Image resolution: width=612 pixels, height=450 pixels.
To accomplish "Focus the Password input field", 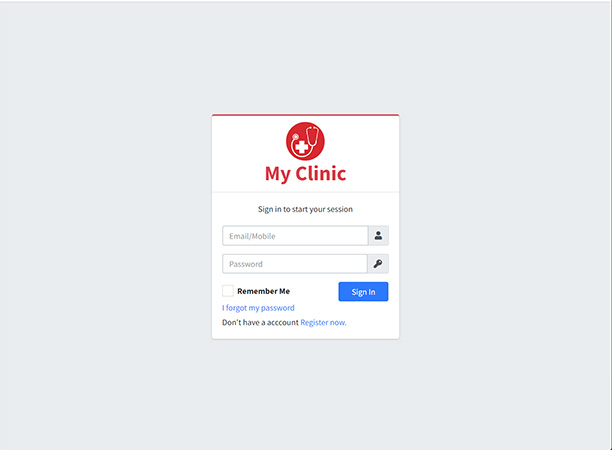I will (x=295, y=264).
